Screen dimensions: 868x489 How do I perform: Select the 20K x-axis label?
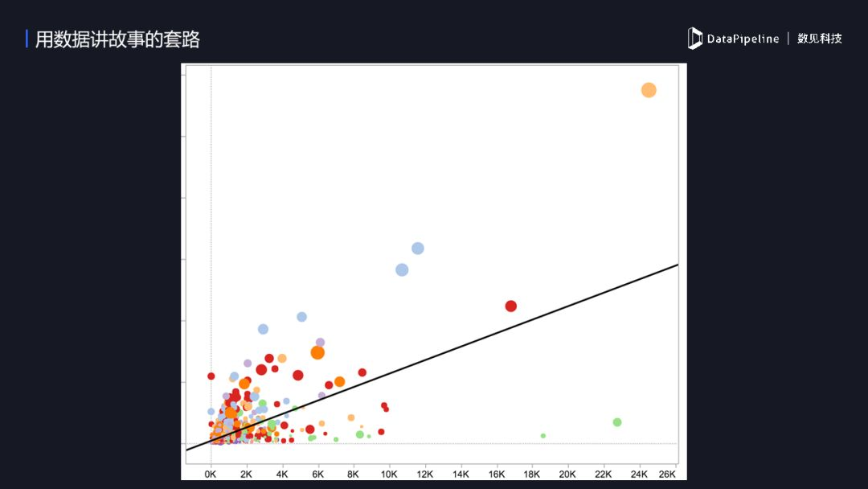567,474
